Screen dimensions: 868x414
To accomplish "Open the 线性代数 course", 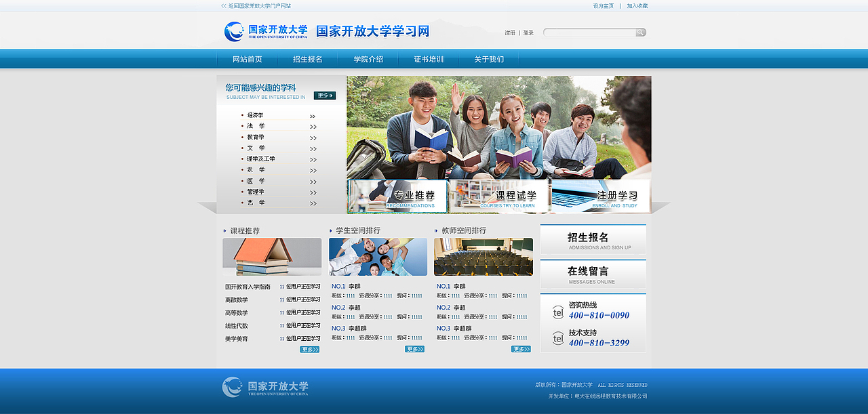I will click(237, 326).
